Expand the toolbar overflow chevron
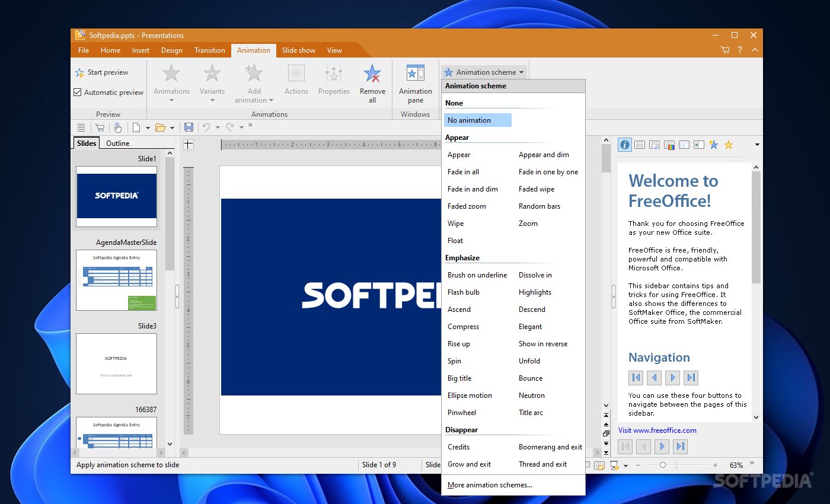 click(x=250, y=125)
